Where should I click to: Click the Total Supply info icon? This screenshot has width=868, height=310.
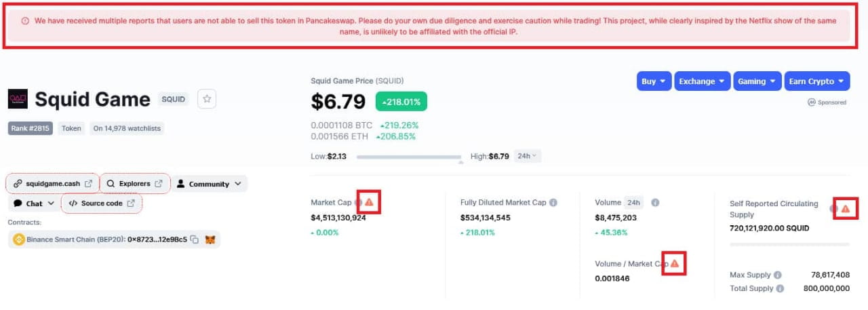point(779,288)
